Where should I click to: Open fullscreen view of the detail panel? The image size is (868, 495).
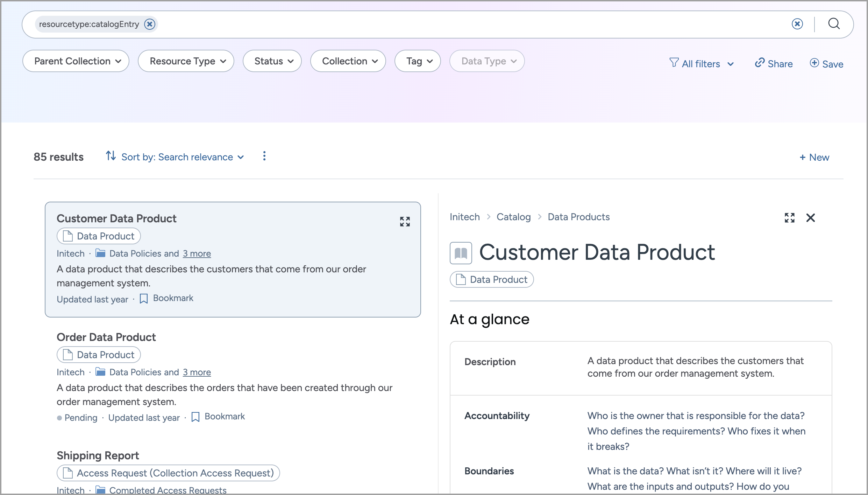point(790,218)
